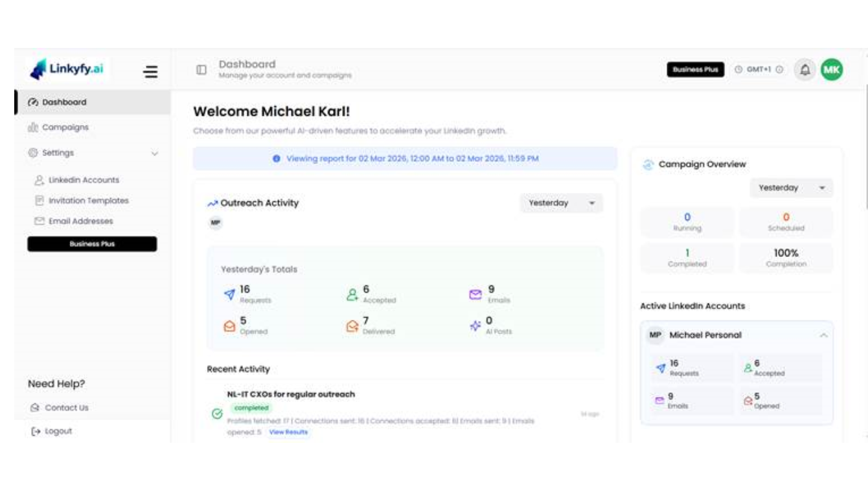
Task: Click the paper plane Requests icon in Yesterday's Totals
Action: (x=229, y=295)
